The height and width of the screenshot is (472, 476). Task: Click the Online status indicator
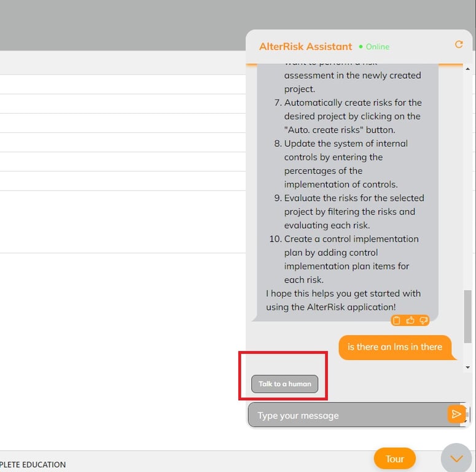coord(374,47)
